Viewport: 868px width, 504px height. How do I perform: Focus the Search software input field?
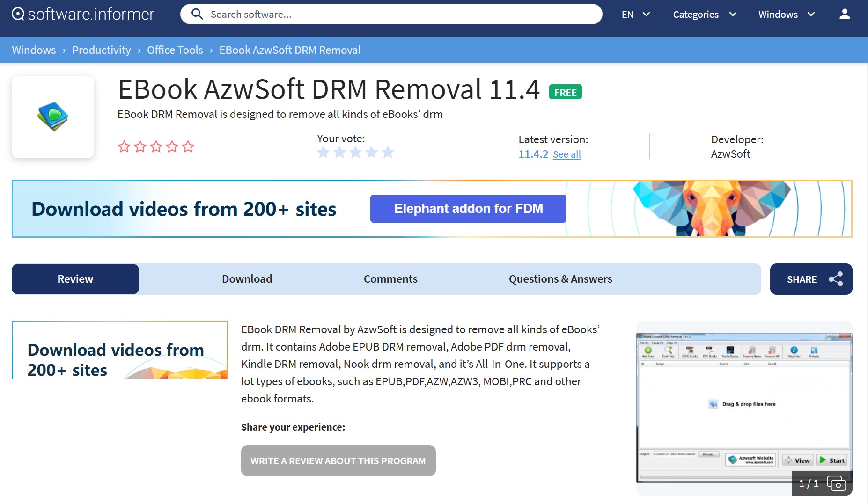click(391, 14)
